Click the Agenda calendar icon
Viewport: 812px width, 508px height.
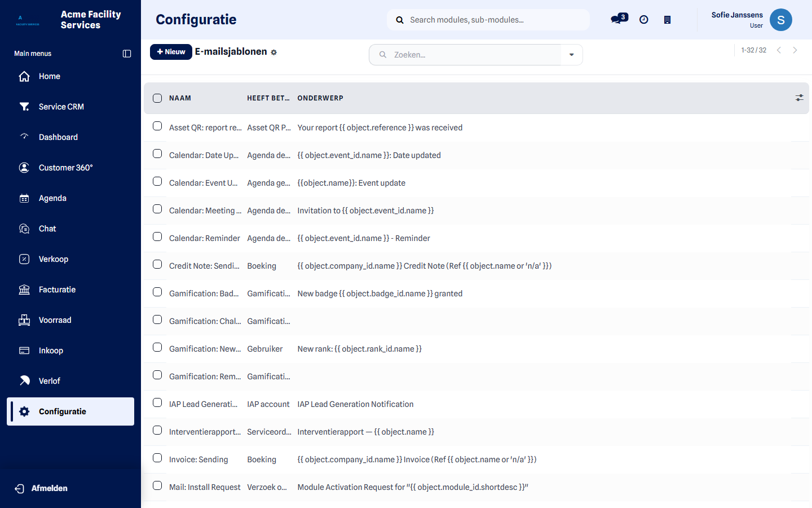coord(24,198)
